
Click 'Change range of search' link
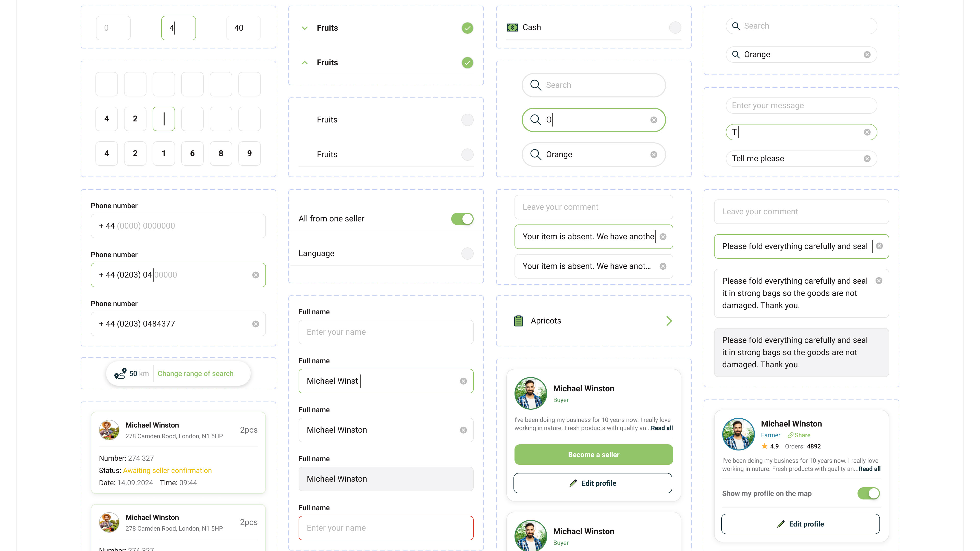[195, 373]
